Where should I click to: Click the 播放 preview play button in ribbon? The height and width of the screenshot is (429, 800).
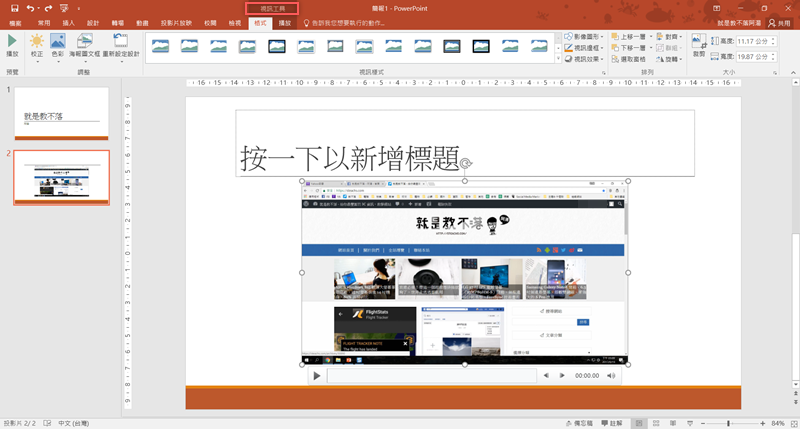[12, 45]
